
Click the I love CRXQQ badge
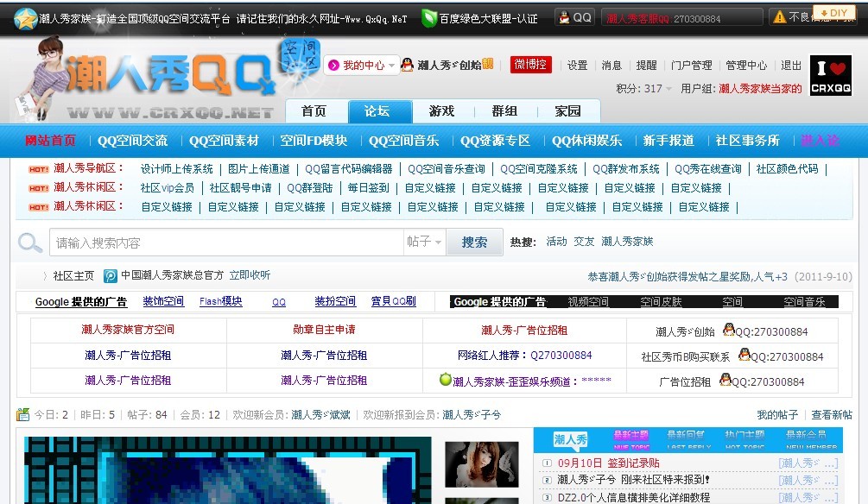coord(831,75)
